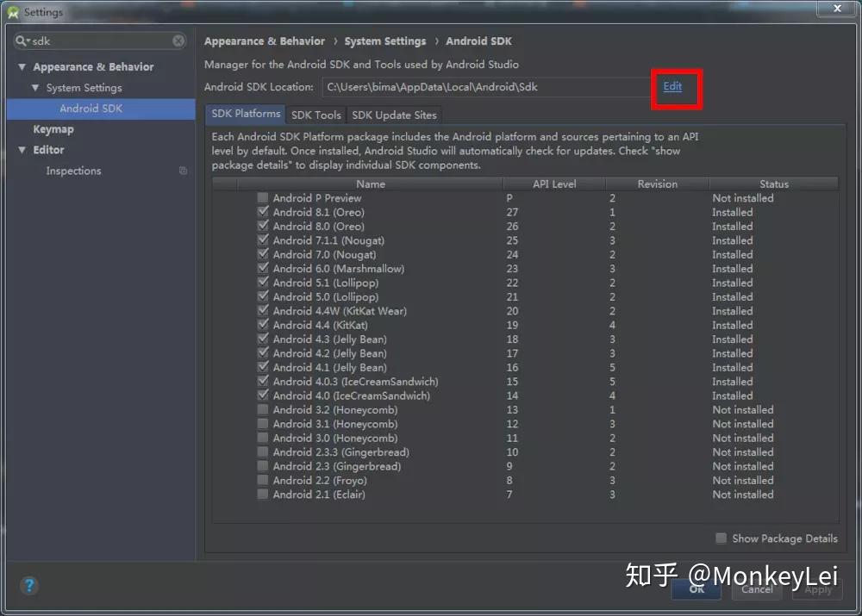The image size is (862, 616).
Task: Switch to SDK Platforms tab
Action: pyautogui.click(x=246, y=114)
